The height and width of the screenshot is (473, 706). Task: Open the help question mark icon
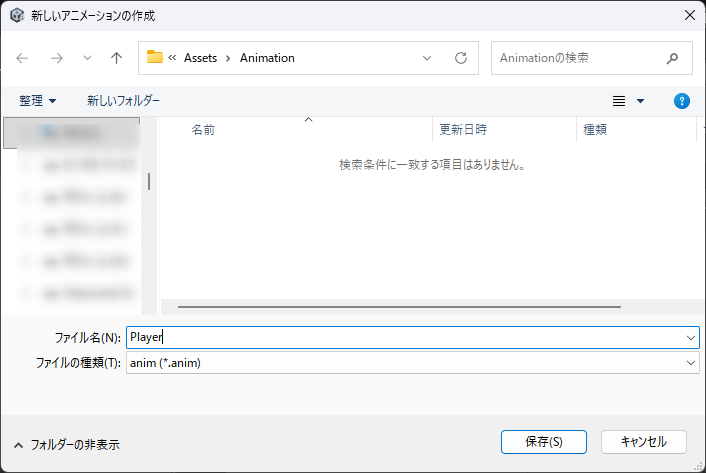(x=682, y=101)
